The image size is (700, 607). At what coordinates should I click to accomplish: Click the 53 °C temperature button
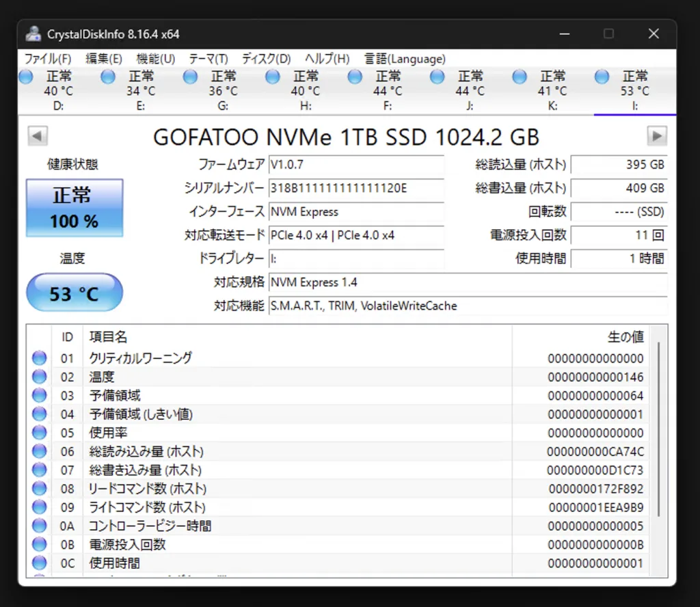75,293
